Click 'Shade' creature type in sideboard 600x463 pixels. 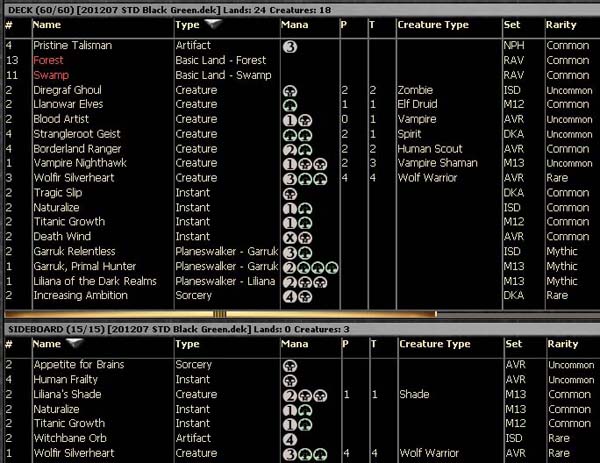click(414, 394)
